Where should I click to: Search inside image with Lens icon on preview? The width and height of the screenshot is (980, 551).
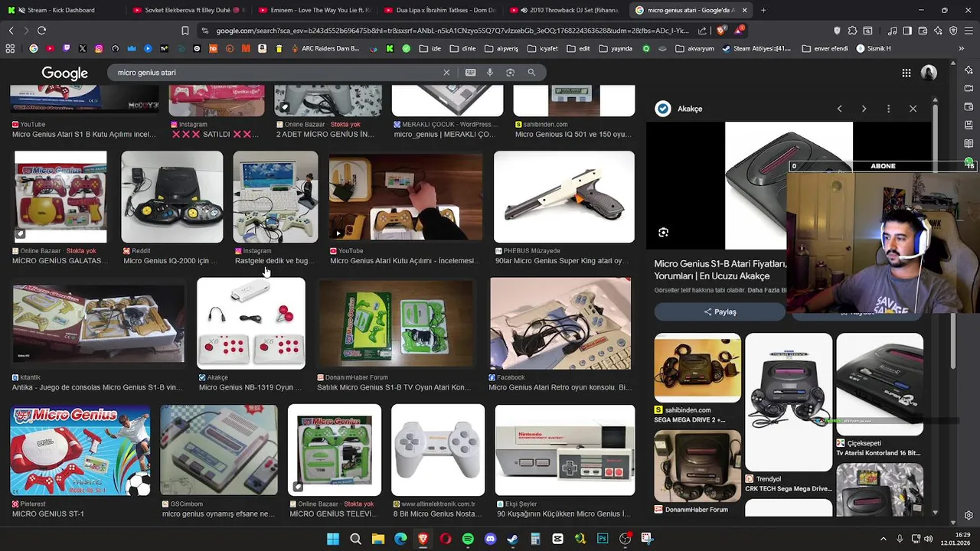[x=664, y=233]
